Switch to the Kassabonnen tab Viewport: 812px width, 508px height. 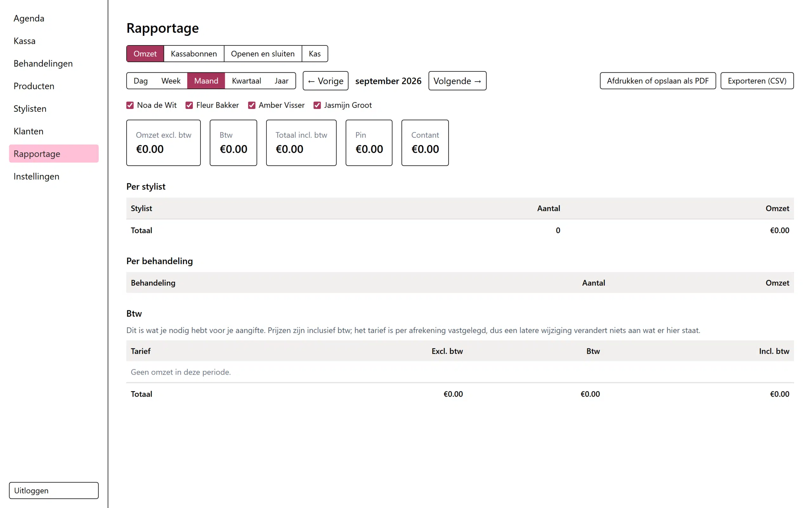point(193,54)
